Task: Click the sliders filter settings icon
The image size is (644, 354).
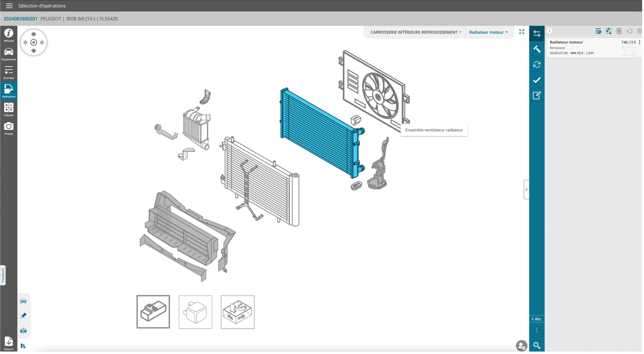Action: tap(608, 31)
